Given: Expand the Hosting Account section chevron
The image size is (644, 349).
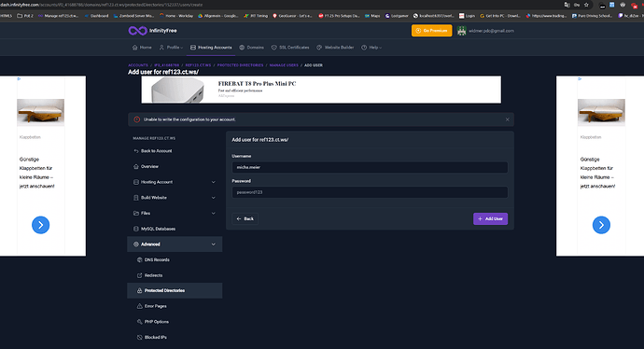Looking at the screenshot, I should tap(213, 182).
